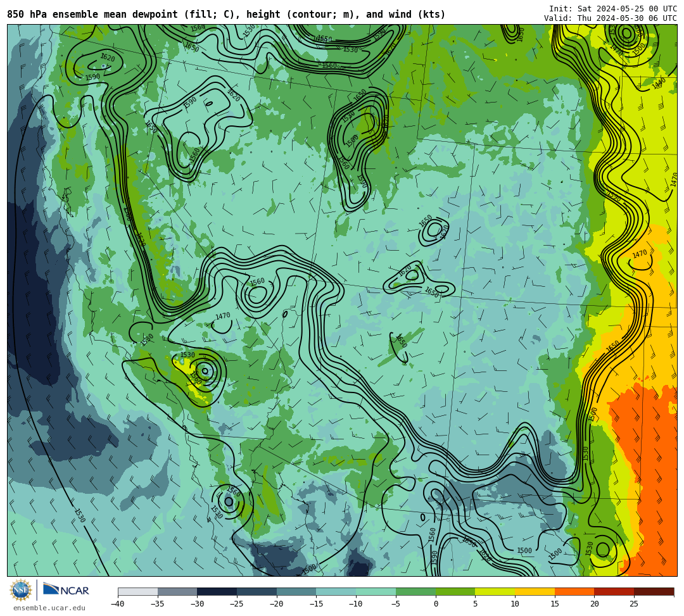Click the 15 colorbar tick label
The width and height of the screenshot is (684, 616).
pos(555,604)
